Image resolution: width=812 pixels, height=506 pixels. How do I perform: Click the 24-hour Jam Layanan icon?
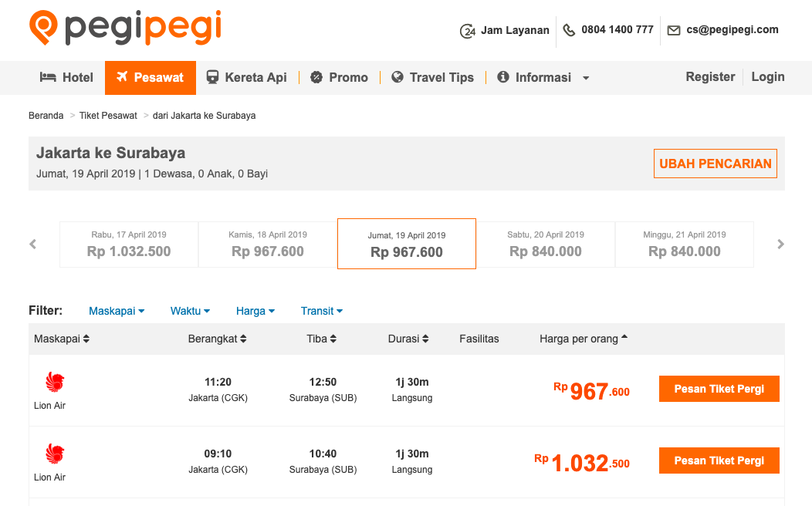[468, 31]
